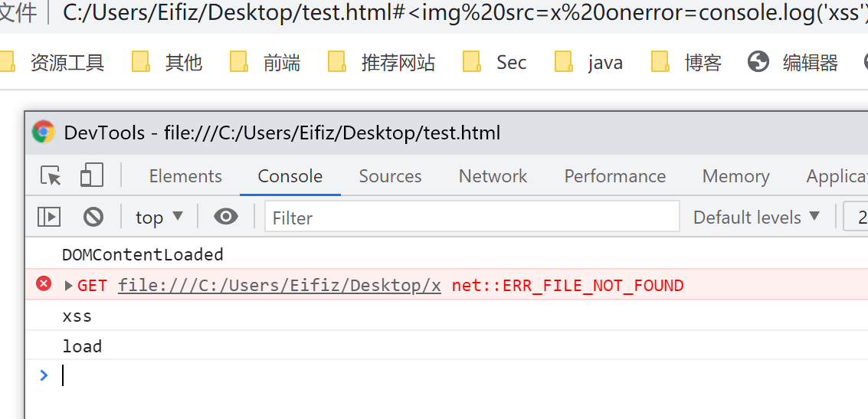The image size is (868, 419).
Task: Open the top context dropdown
Action: coord(159,217)
